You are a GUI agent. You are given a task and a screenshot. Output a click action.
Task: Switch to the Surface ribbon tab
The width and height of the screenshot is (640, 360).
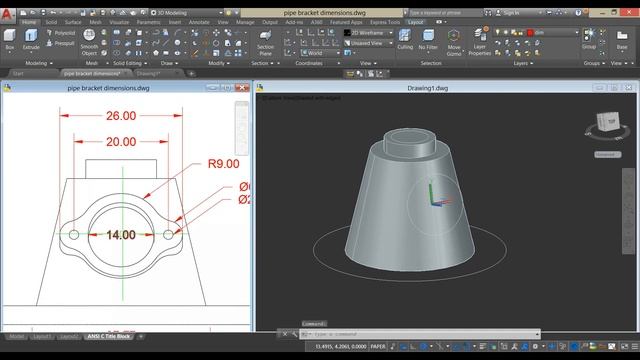tap(73, 22)
